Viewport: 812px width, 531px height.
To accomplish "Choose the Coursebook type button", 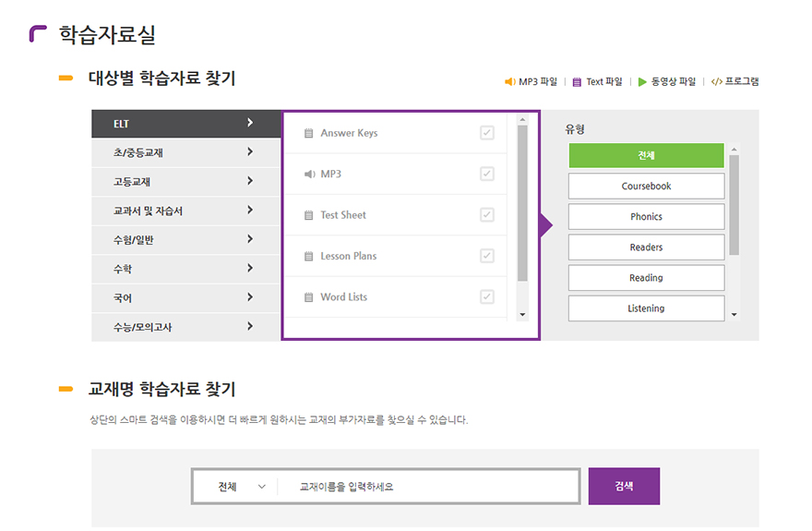I will pyautogui.click(x=646, y=186).
